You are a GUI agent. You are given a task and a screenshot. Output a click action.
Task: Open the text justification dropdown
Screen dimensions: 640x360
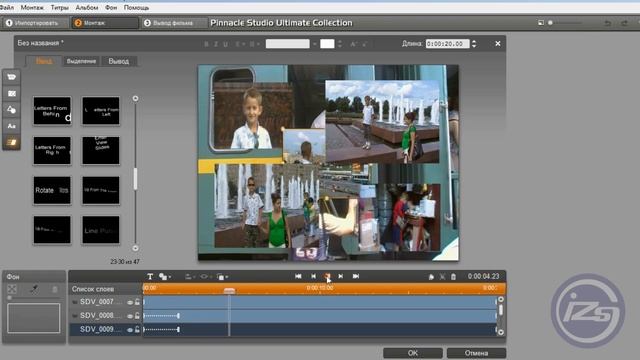(254, 44)
